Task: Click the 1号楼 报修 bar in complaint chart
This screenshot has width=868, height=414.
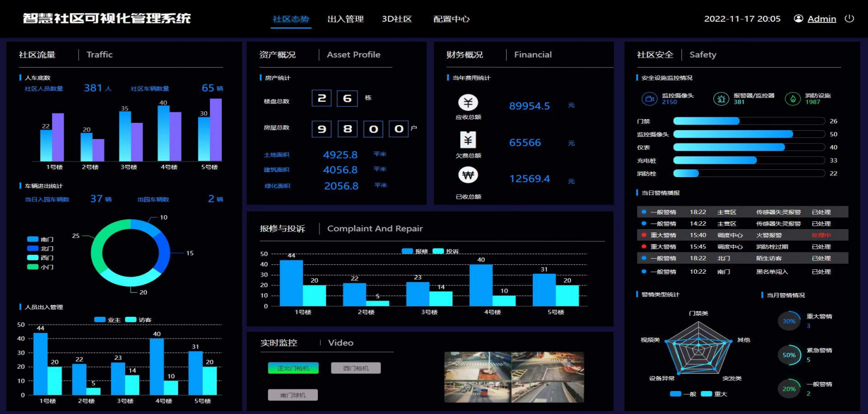Action: point(291,283)
